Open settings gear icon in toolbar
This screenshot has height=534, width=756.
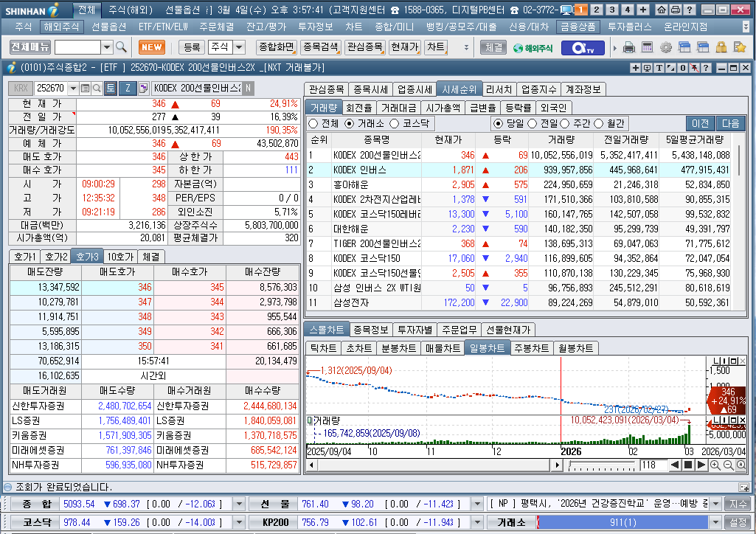tap(666, 47)
